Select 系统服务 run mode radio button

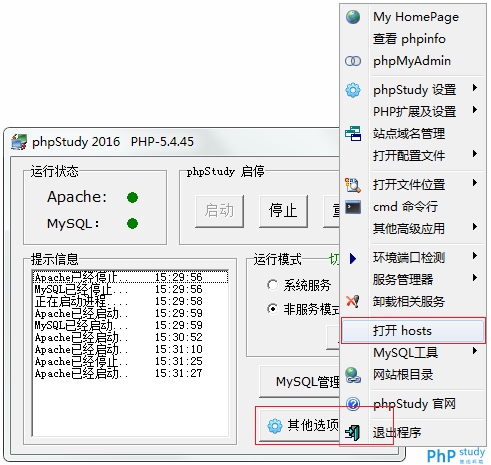272,285
